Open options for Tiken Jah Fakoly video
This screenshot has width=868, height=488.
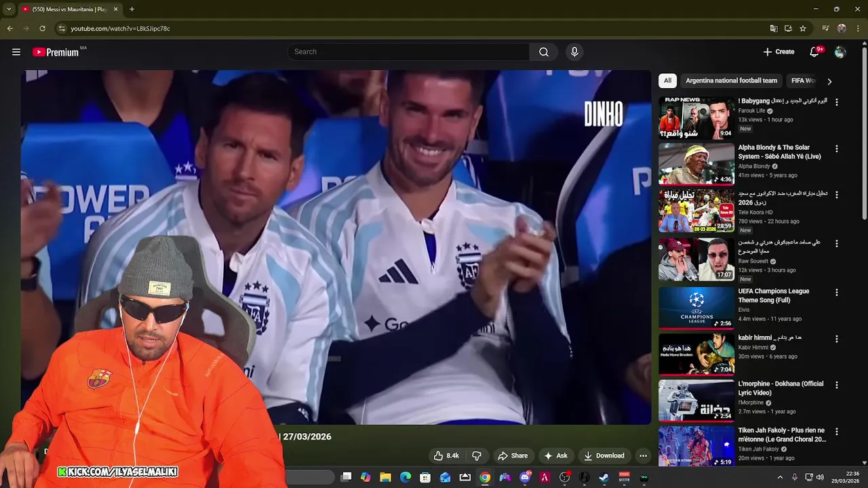836,431
